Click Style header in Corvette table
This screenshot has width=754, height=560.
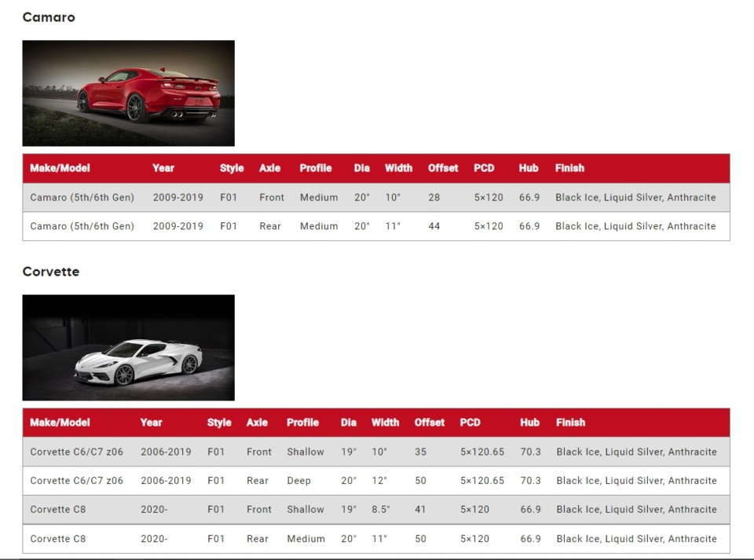click(x=219, y=423)
